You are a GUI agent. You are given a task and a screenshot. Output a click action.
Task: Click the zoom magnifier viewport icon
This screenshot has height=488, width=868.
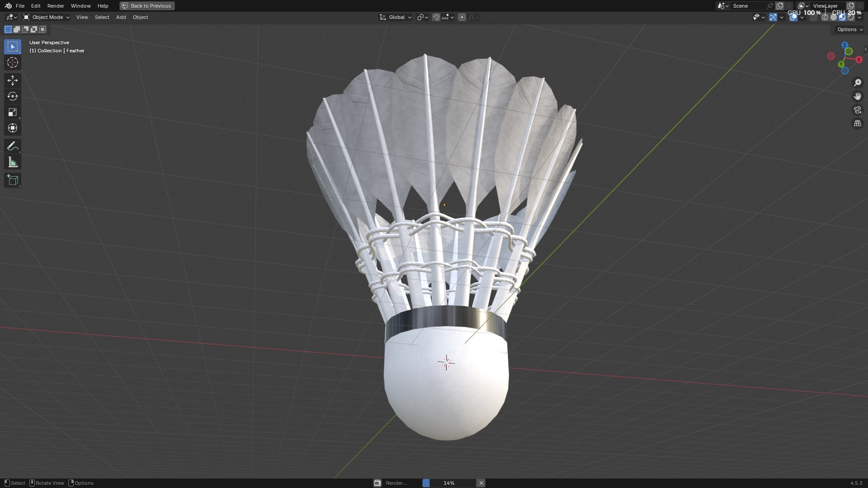click(x=857, y=83)
